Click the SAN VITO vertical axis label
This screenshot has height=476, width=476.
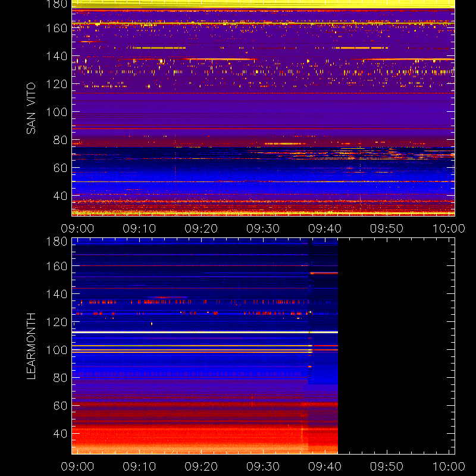click(31, 108)
